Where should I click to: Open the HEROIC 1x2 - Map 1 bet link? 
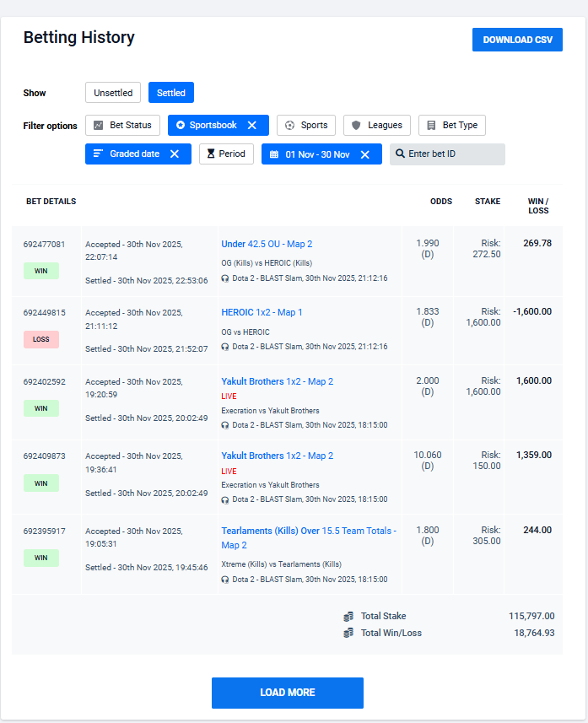pos(262,312)
